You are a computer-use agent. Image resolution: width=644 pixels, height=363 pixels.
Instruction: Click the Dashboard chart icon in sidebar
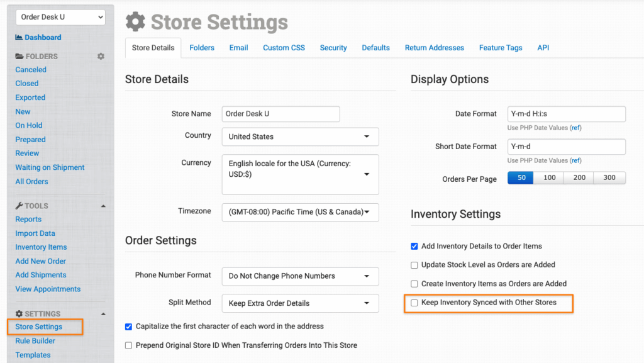pos(19,38)
